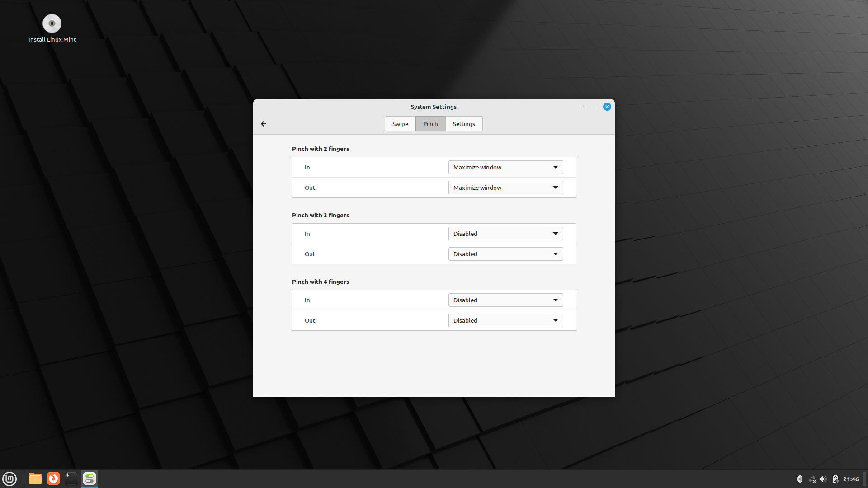Image resolution: width=868 pixels, height=488 pixels.
Task: Maximize the System Settings window
Action: coord(594,107)
